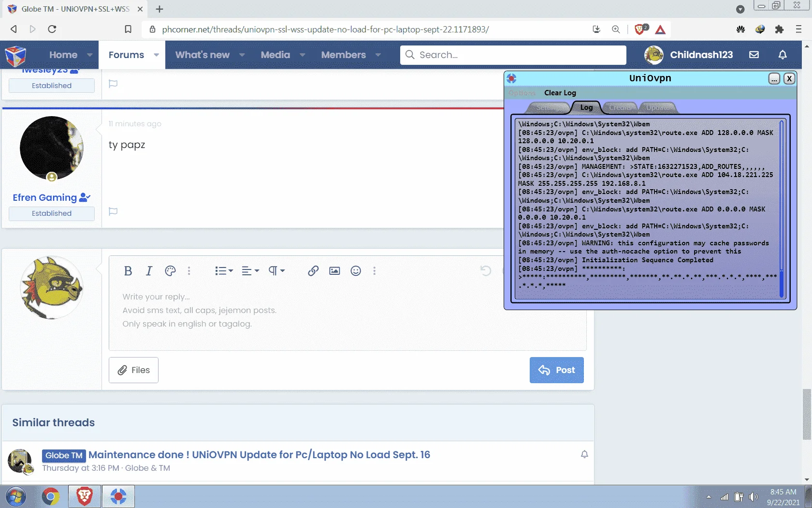Reload the current page
Viewport: 812px width, 508px height.
click(52, 29)
